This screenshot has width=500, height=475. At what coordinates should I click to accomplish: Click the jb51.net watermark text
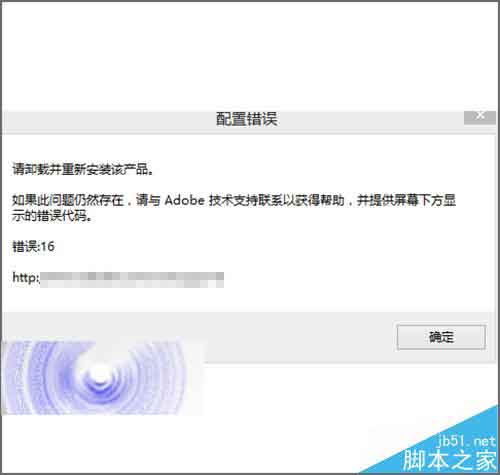click(466, 441)
